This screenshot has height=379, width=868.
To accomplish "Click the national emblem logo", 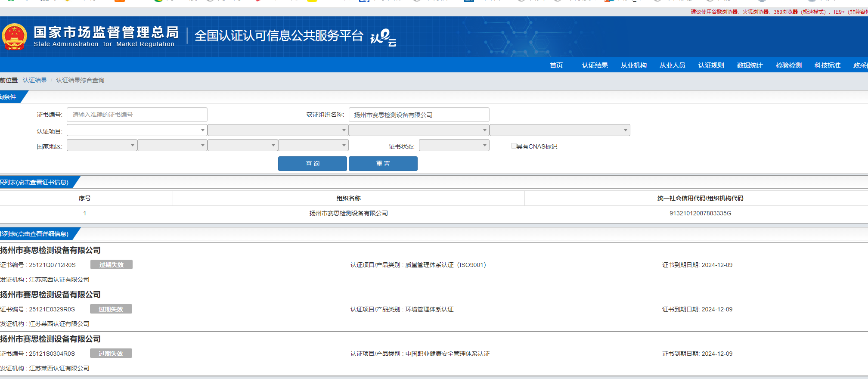I will [x=14, y=37].
